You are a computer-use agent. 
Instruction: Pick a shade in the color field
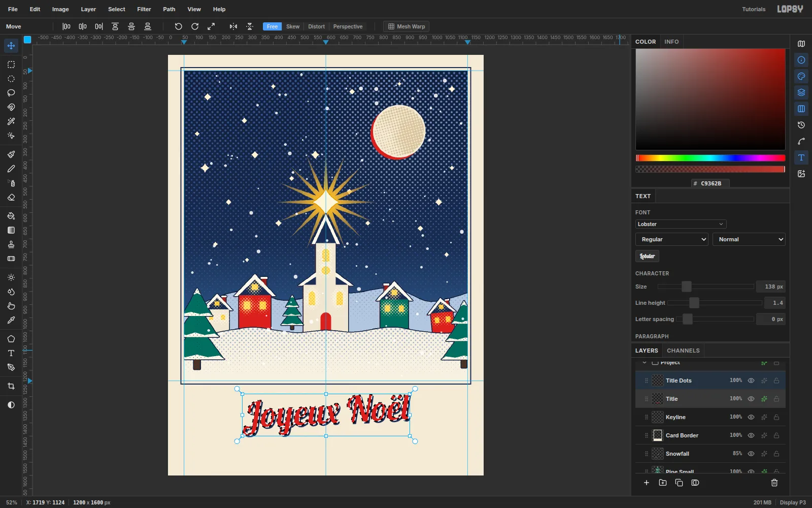coord(710,99)
